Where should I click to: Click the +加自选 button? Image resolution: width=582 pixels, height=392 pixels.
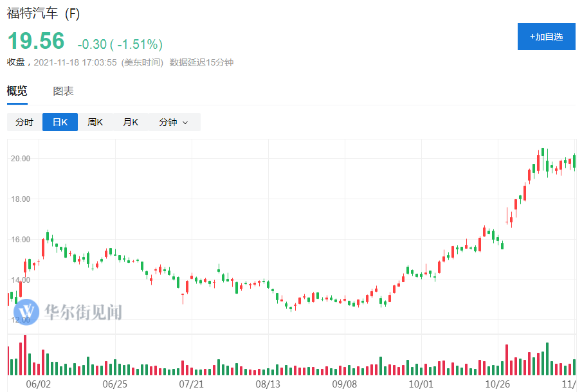click(x=547, y=37)
